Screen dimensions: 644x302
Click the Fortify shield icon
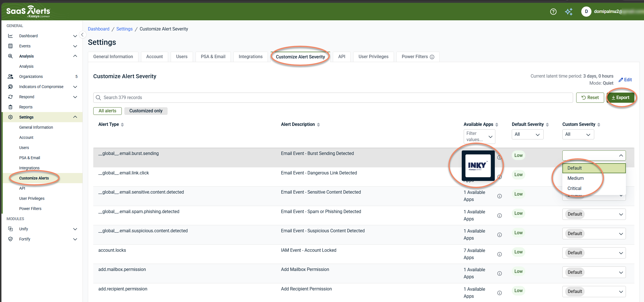point(10,239)
